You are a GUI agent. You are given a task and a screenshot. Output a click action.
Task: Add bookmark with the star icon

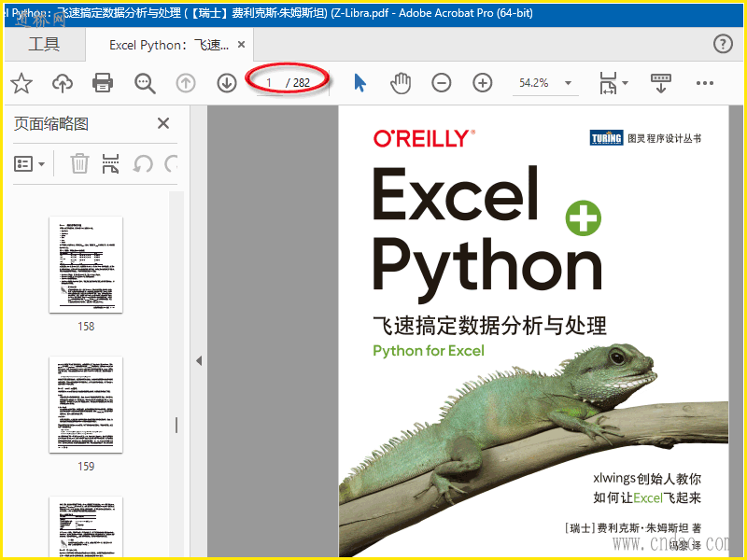pos(21,83)
